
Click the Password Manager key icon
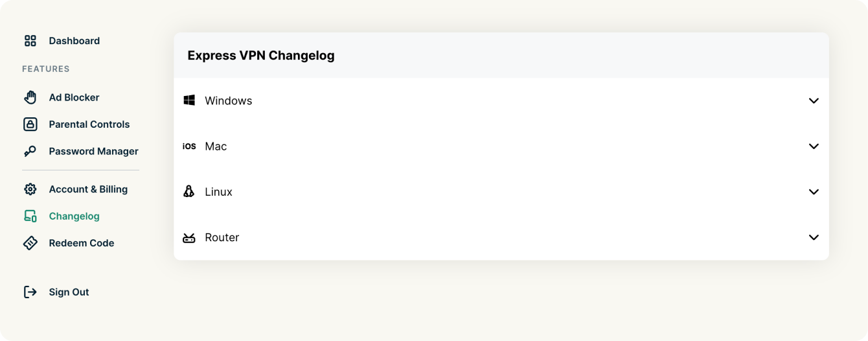[30, 152]
